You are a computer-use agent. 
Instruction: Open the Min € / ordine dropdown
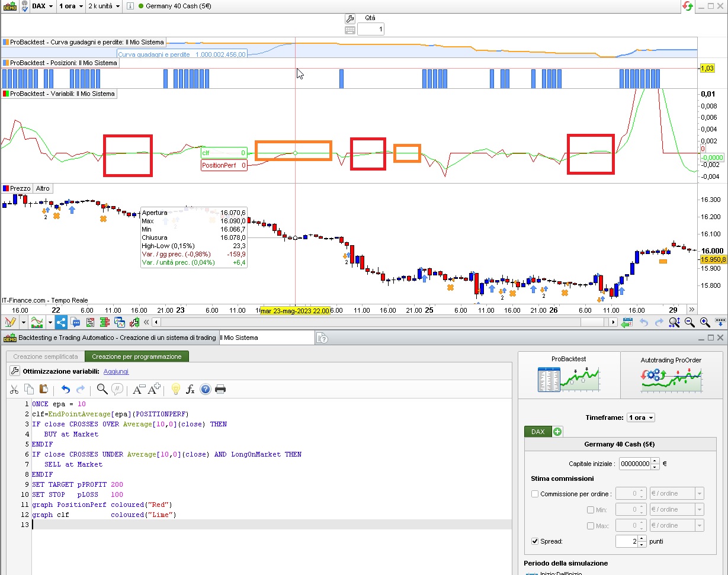(676, 510)
